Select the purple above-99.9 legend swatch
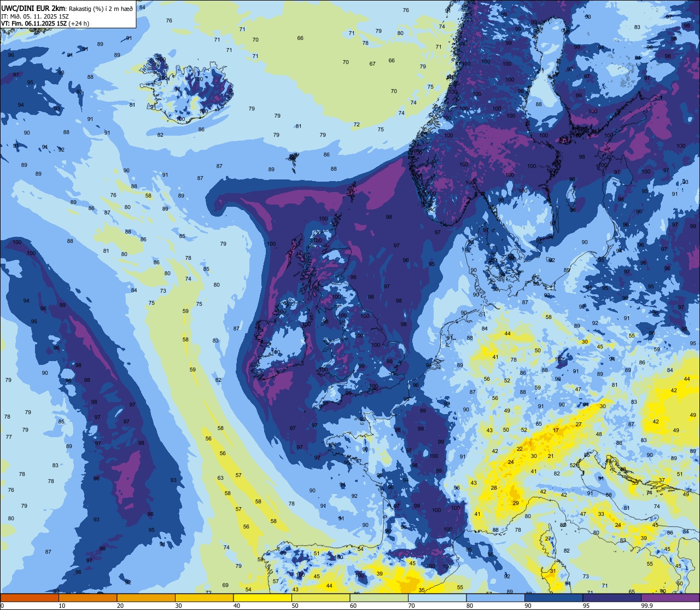700x610 pixels. coord(670,597)
